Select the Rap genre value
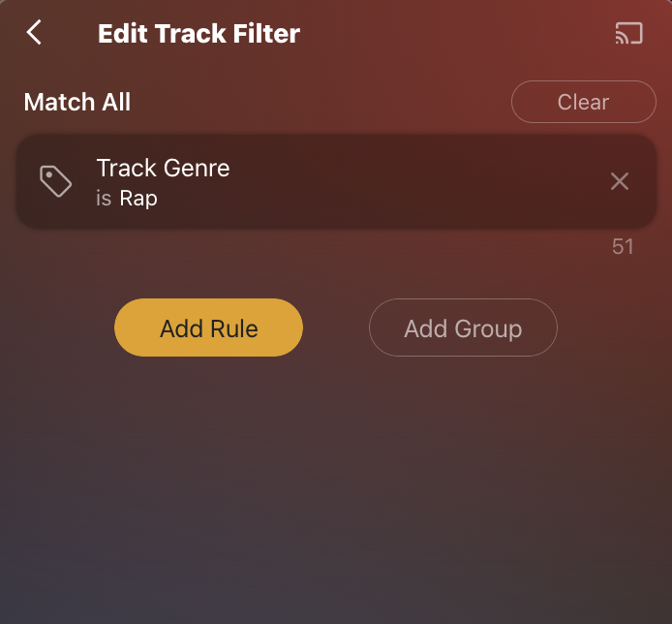 point(138,199)
